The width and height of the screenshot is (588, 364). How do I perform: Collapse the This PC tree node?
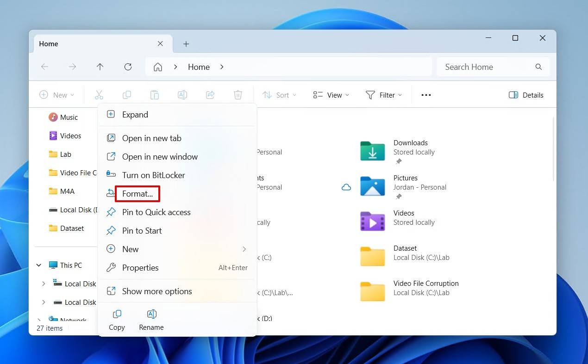tap(39, 265)
